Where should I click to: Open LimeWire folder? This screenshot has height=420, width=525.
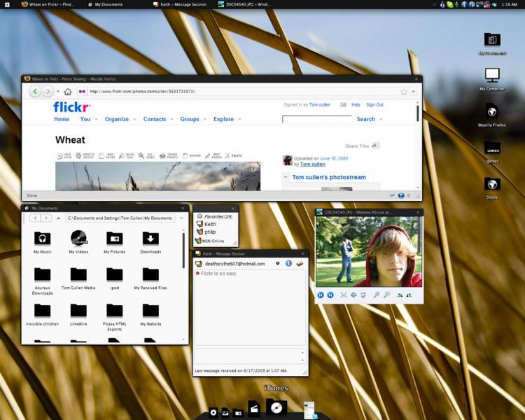[x=78, y=314]
